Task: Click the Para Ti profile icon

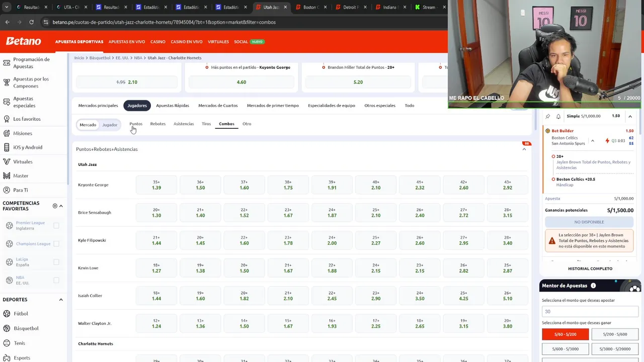Action: point(7,190)
